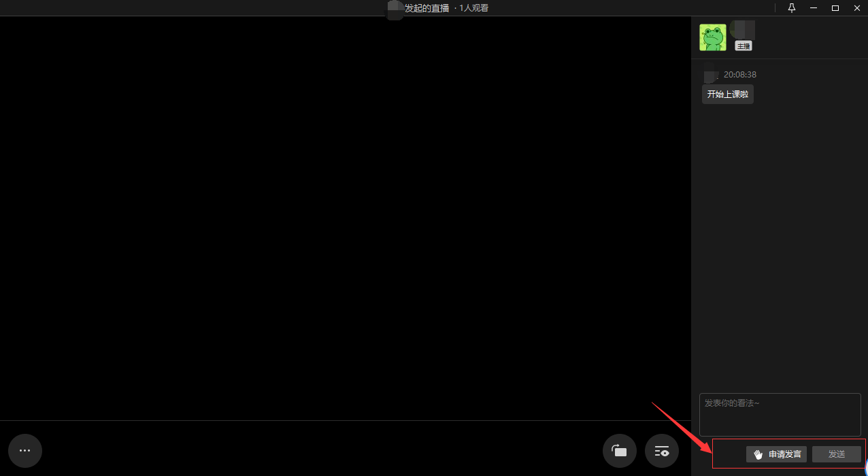Click the raise-hand 申请发言 button

tap(776, 454)
